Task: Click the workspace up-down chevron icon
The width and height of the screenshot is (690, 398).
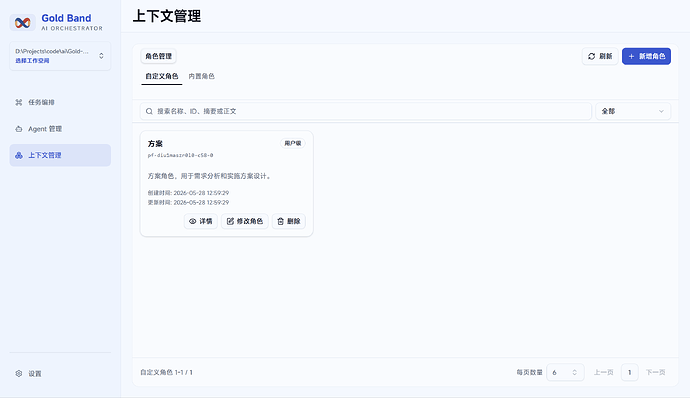Action: coord(101,56)
